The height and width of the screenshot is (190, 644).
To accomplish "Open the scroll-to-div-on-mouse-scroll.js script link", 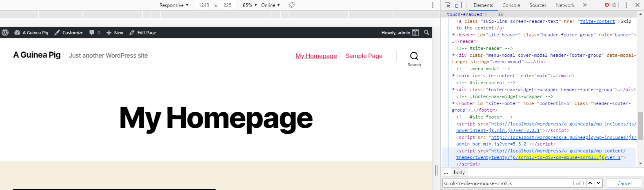I will point(541,154).
